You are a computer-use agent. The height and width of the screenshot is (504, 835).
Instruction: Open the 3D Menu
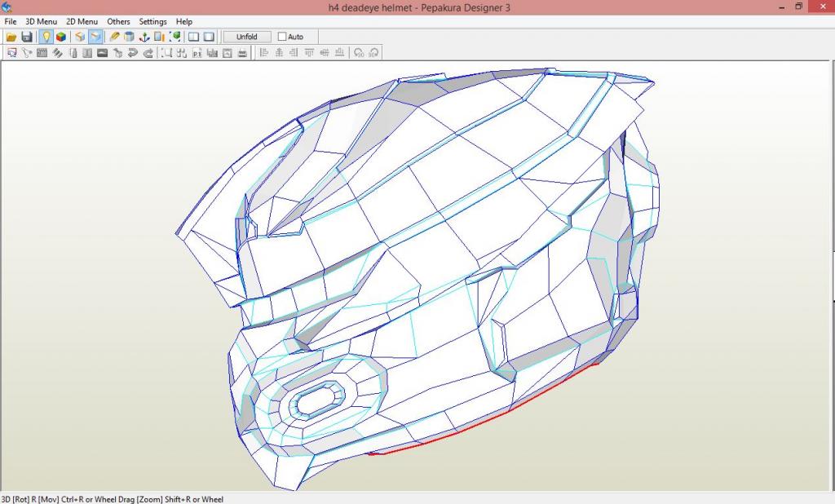pos(41,21)
